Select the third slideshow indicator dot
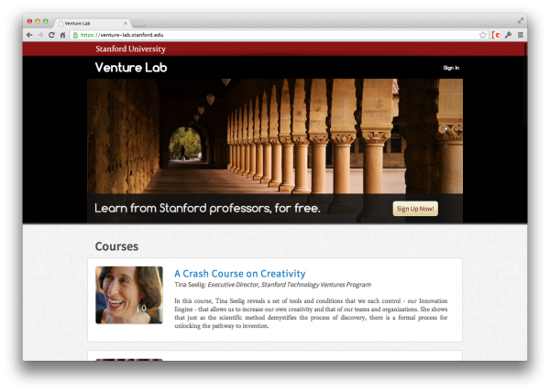This screenshot has width=550, height=392. click(445, 146)
